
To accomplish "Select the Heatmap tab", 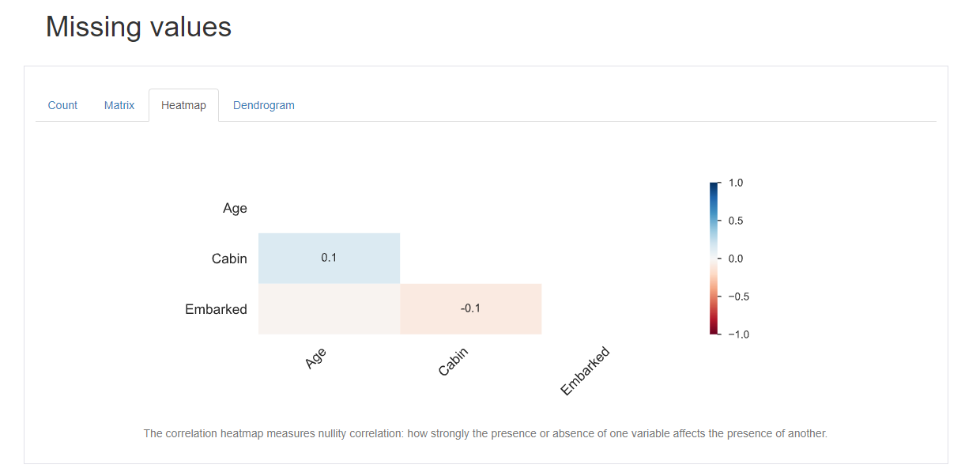I will (x=183, y=105).
